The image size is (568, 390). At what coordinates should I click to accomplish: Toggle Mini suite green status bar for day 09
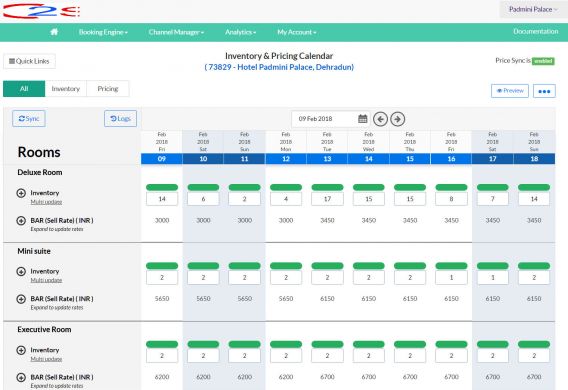[162, 266]
